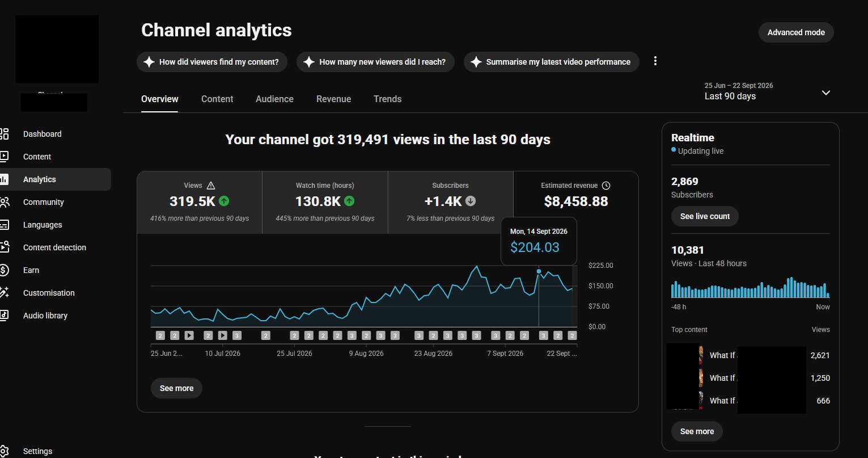
Task: Open the Customisation magic wand icon
Action: point(4,293)
